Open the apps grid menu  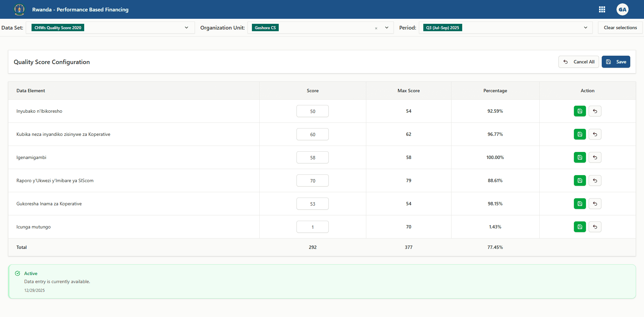602,9
